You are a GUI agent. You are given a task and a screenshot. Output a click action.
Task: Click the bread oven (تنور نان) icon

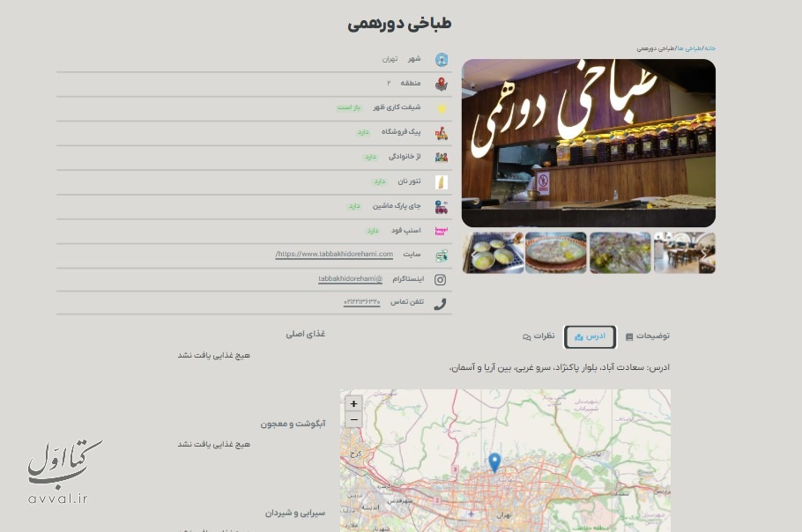coord(442,182)
